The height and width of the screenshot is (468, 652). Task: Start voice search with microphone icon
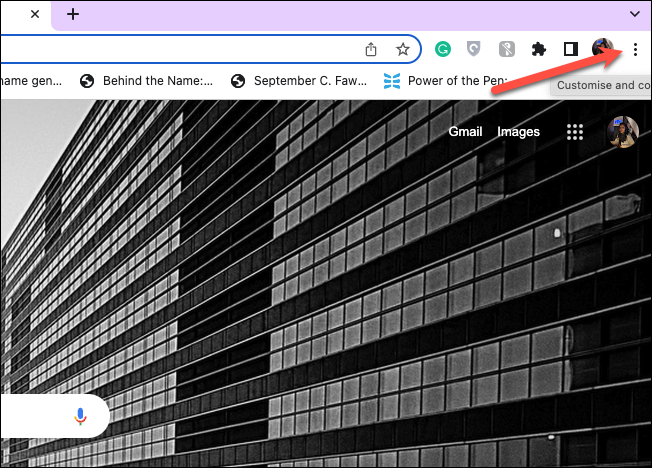tap(80, 416)
